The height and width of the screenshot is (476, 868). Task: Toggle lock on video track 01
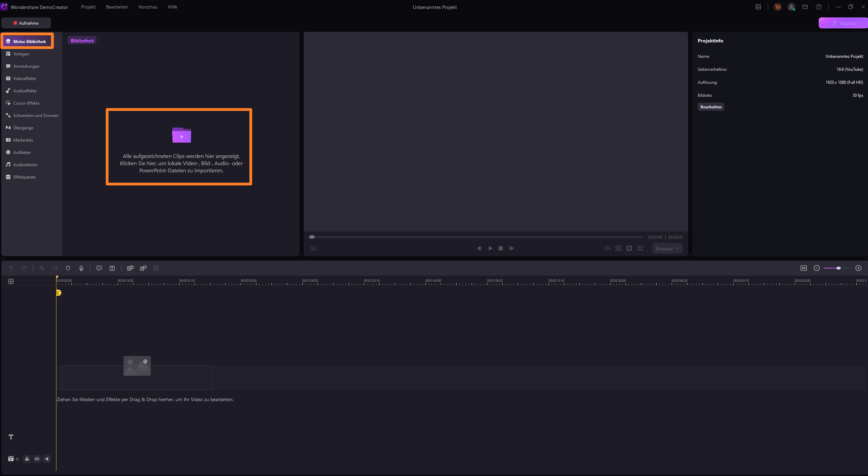[x=27, y=459]
